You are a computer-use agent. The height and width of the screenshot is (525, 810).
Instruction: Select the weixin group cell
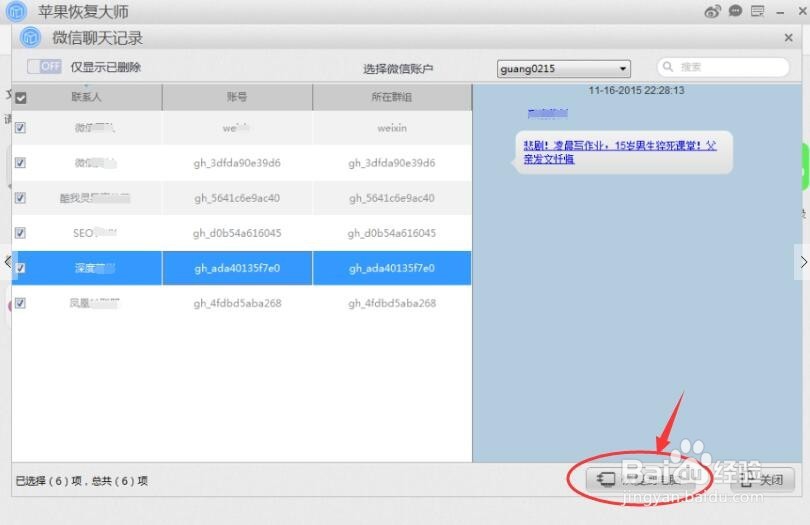click(392, 128)
